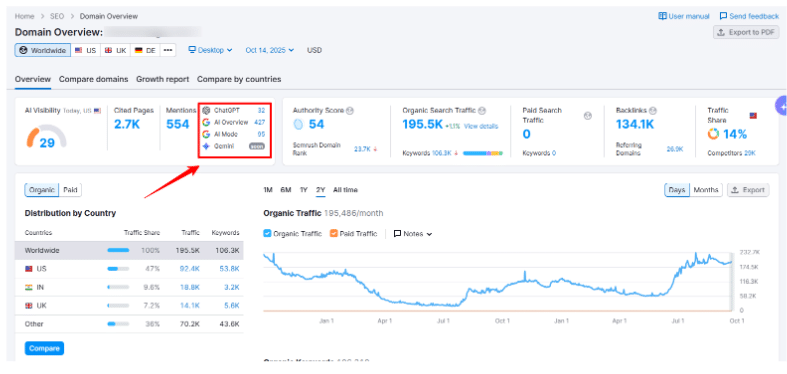Open the Paid Search Traffic info icon
This screenshot has height=374, width=787.
click(588, 116)
